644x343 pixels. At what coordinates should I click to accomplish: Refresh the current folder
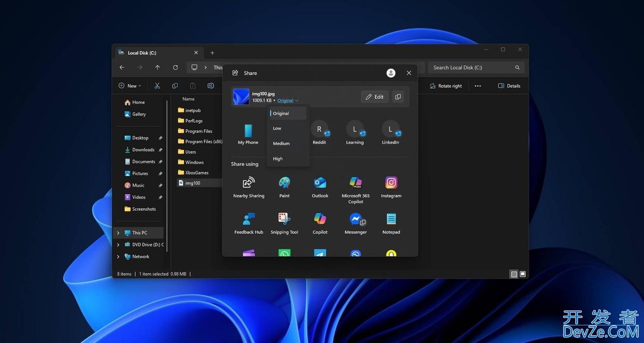click(175, 67)
